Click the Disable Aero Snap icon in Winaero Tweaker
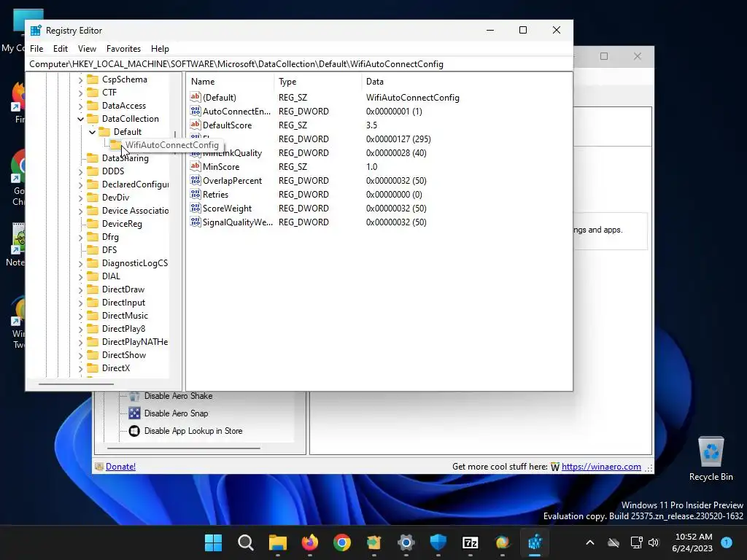 pos(134,413)
